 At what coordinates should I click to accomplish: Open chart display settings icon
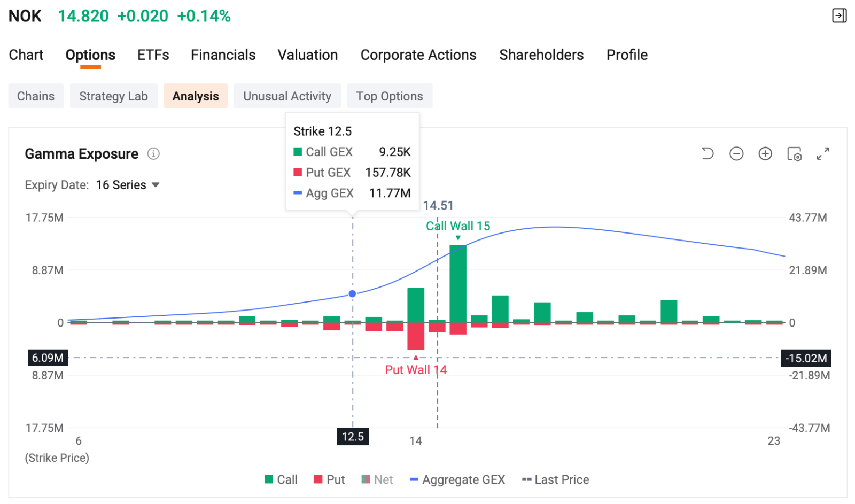coord(794,154)
